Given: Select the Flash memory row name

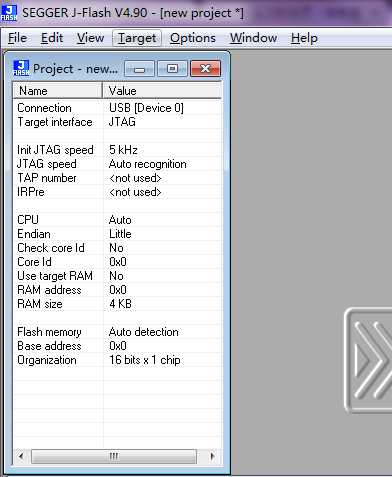Looking at the screenshot, I should (x=49, y=332).
